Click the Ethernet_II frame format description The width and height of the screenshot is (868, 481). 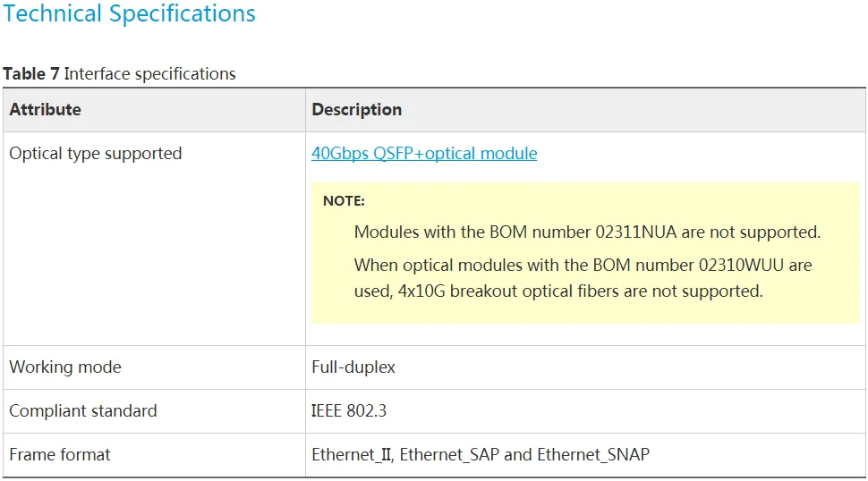tap(480, 454)
